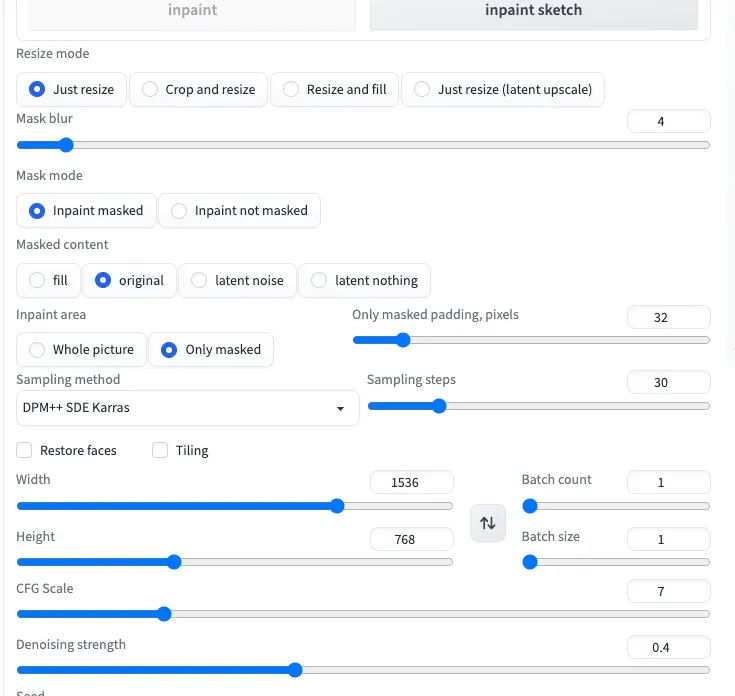Image resolution: width=735 pixels, height=696 pixels.
Task: Choose Resize and fill option
Action: (335, 89)
